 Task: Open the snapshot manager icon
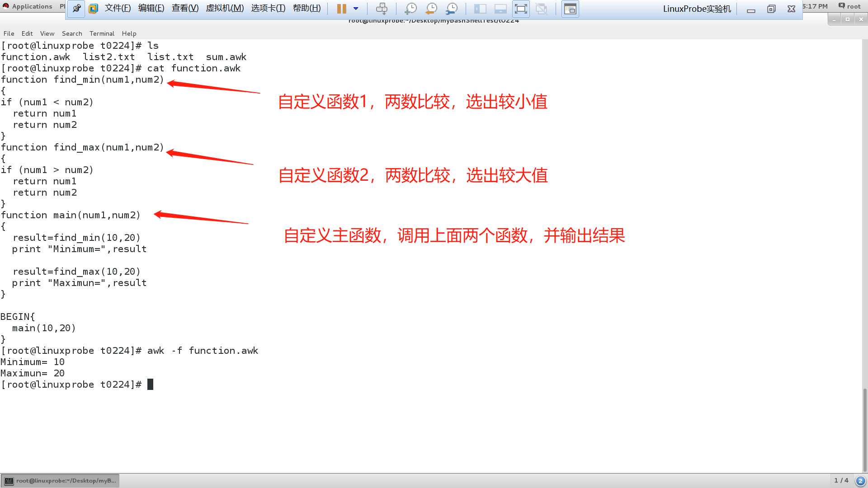coord(452,9)
